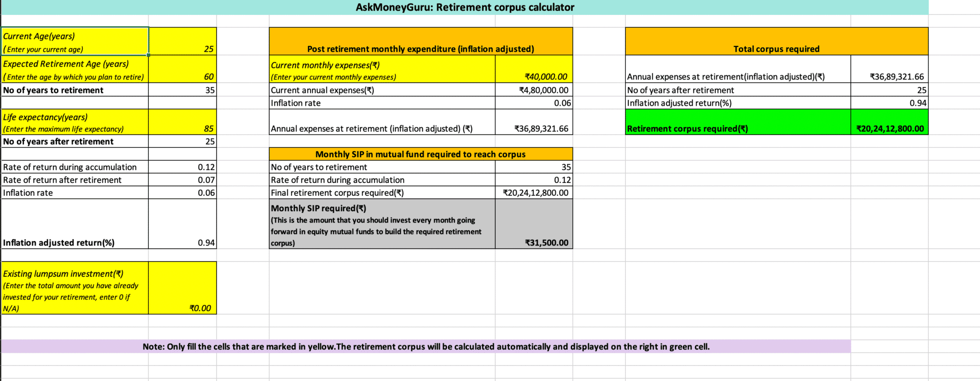Image resolution: width=980 pixels, height=381 pixels.
Task: Select green corpus value ₹20,24,12,800.00
Action: pyautogui.click(x=889, y=122)
